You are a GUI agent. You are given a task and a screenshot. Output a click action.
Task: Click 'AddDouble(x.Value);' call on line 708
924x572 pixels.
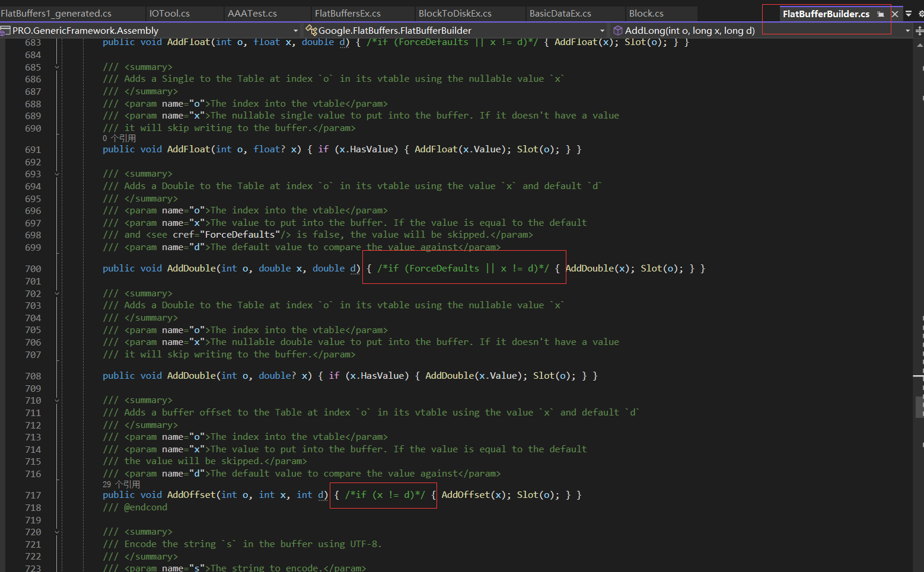pyautogui.click(x=476, y=376)
